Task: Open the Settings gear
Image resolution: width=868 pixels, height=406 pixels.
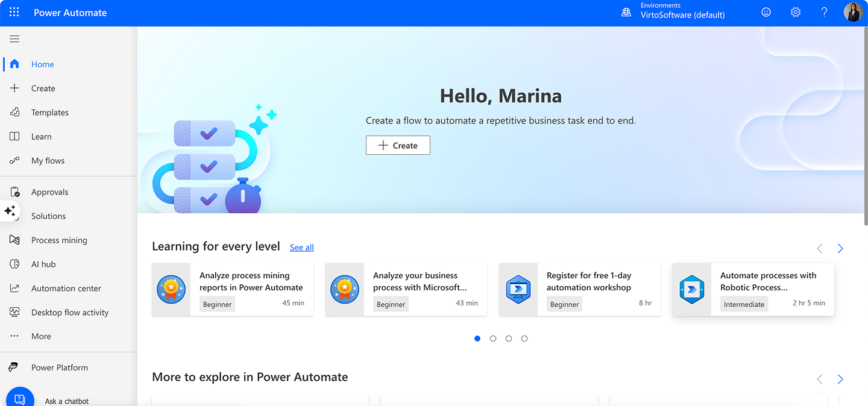Action: click(x=795, y=12)
